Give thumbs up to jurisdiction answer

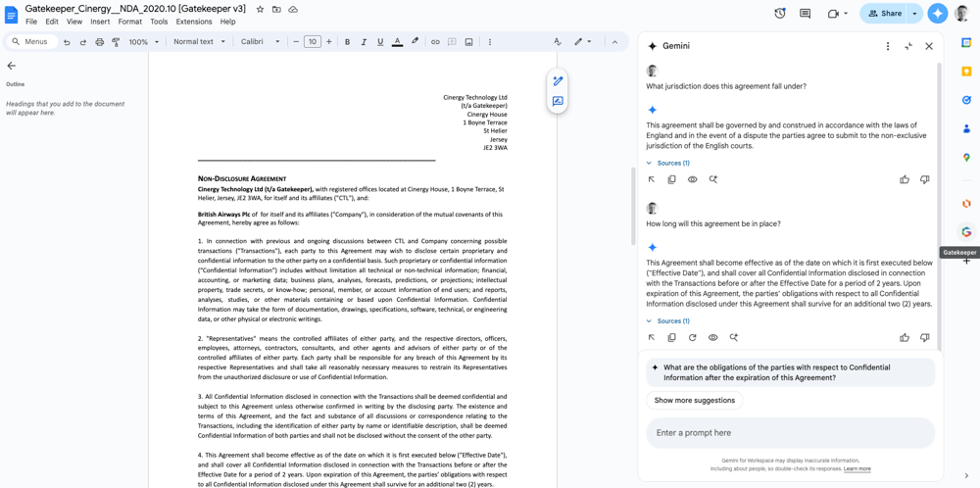click(x=904, y=179)
